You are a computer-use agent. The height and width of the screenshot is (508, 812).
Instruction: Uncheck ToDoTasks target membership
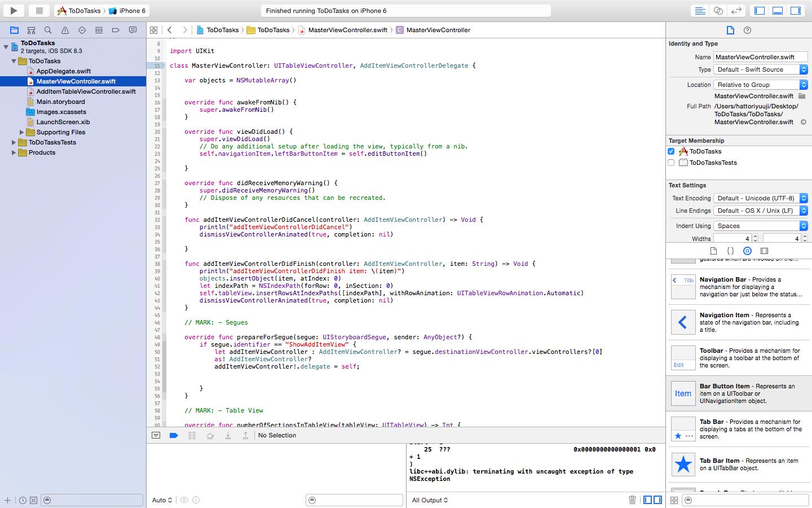pyautogui.click(x=671, y=151)
